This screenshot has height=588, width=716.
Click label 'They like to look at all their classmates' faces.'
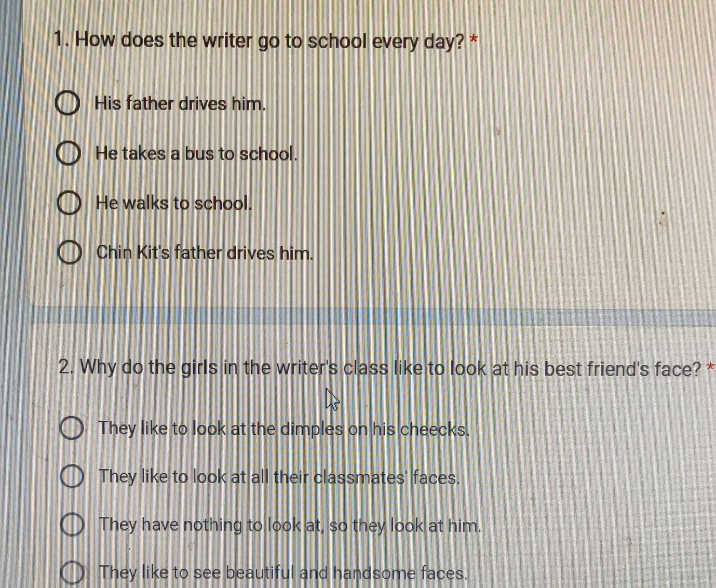pos(280,477)
